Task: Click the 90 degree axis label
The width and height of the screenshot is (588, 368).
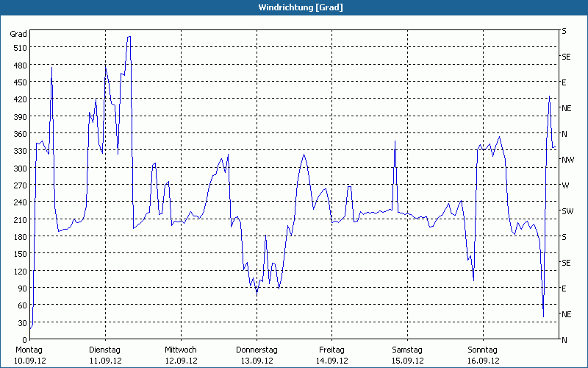Action: pos(23,289)
